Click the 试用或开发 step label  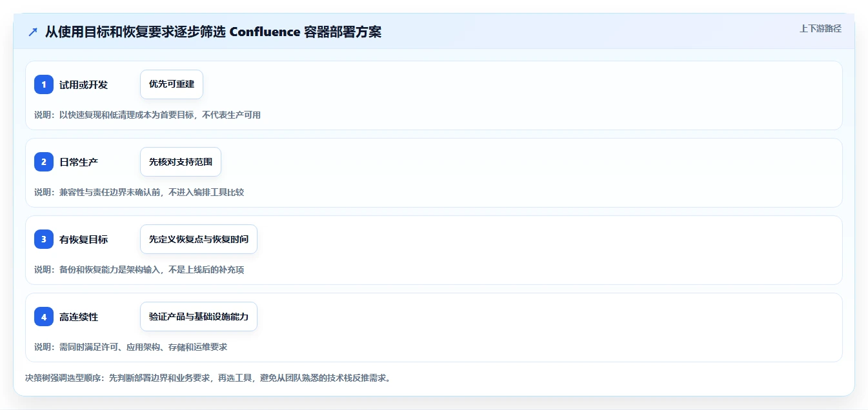[x=83, y=85]
